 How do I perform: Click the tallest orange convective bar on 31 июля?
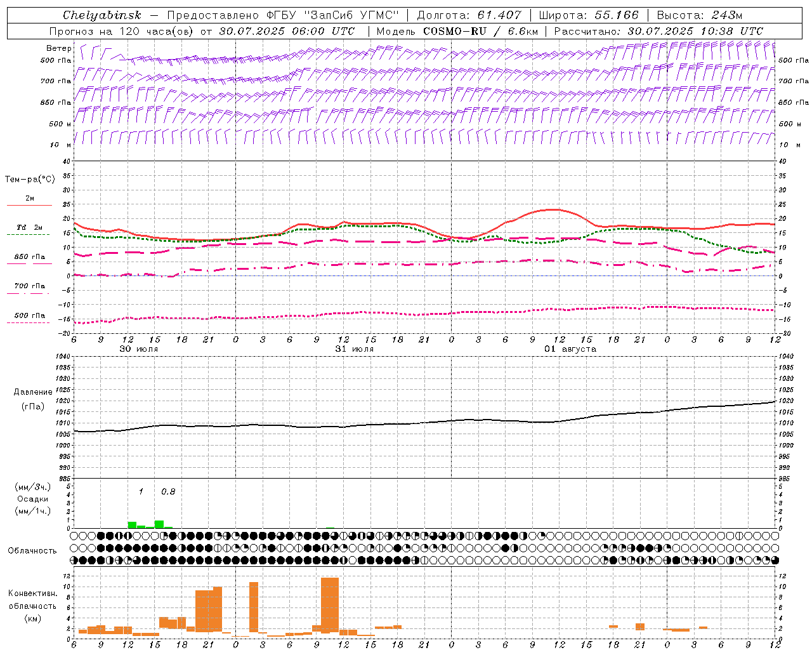coord(330,605)
